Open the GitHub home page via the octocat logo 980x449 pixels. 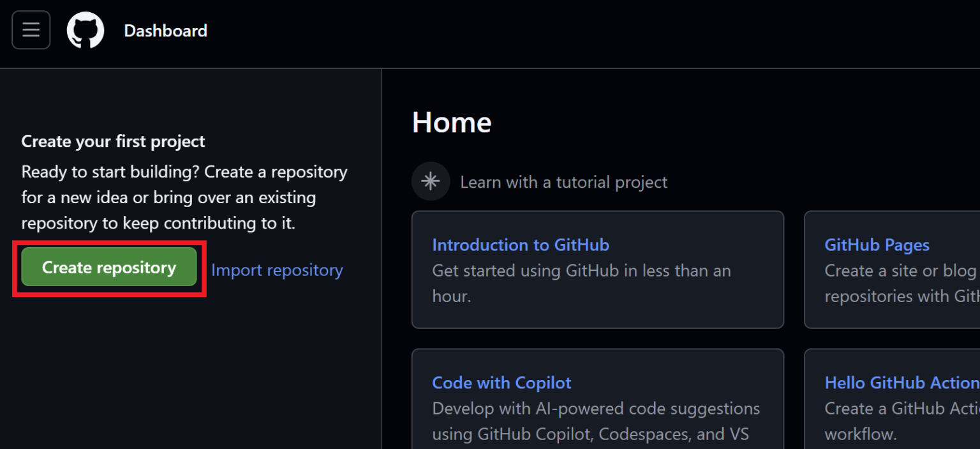click(x=85, y=29)
